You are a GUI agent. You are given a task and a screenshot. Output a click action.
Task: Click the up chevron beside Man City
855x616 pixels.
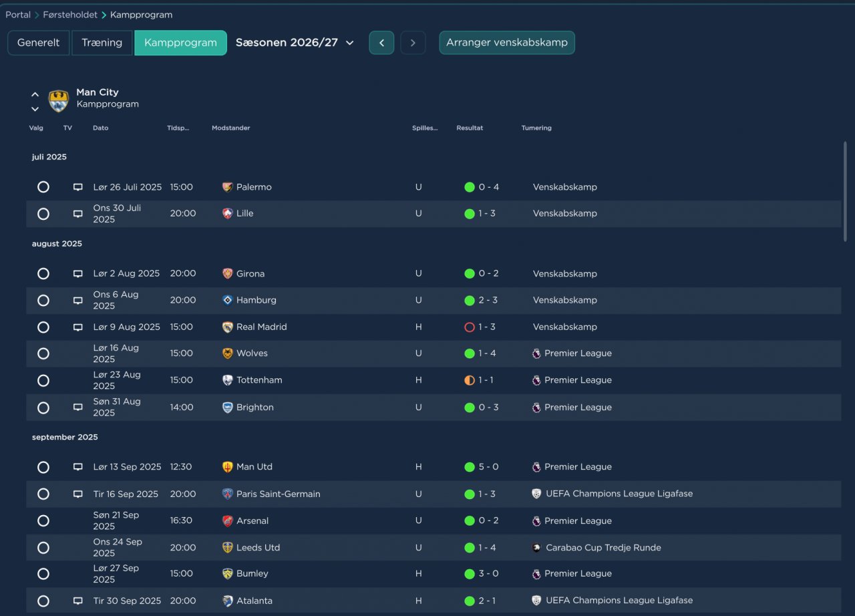point(35,94)
